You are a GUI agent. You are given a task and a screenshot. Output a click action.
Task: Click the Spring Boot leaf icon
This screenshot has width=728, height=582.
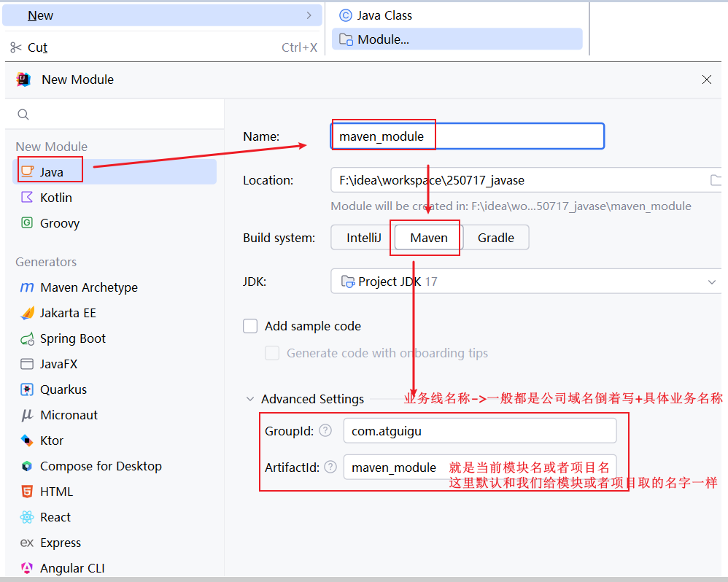pyautogui.click(x=28, y=339)
